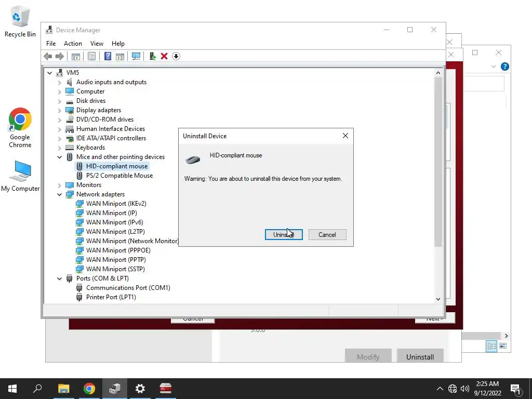Expand the Monitors node
The width and height of the screenshot is (532, 399).
(x=59, y=185)
